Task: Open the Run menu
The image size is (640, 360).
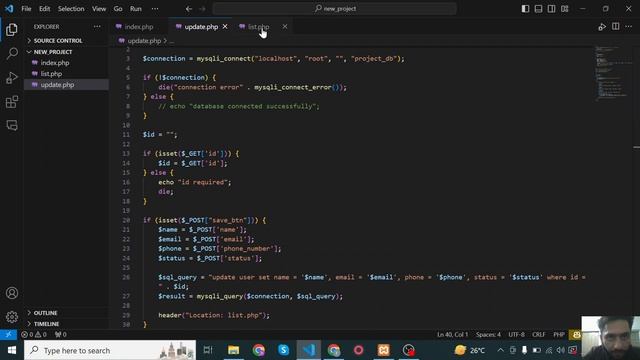Action: pyautogui.click(x=136, y=9)
